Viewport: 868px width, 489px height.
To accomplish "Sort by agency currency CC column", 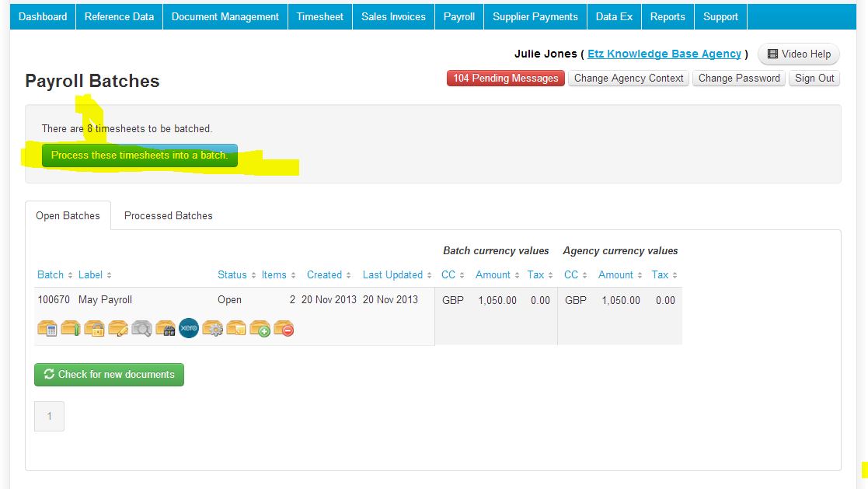I will [x=575, y=274].
